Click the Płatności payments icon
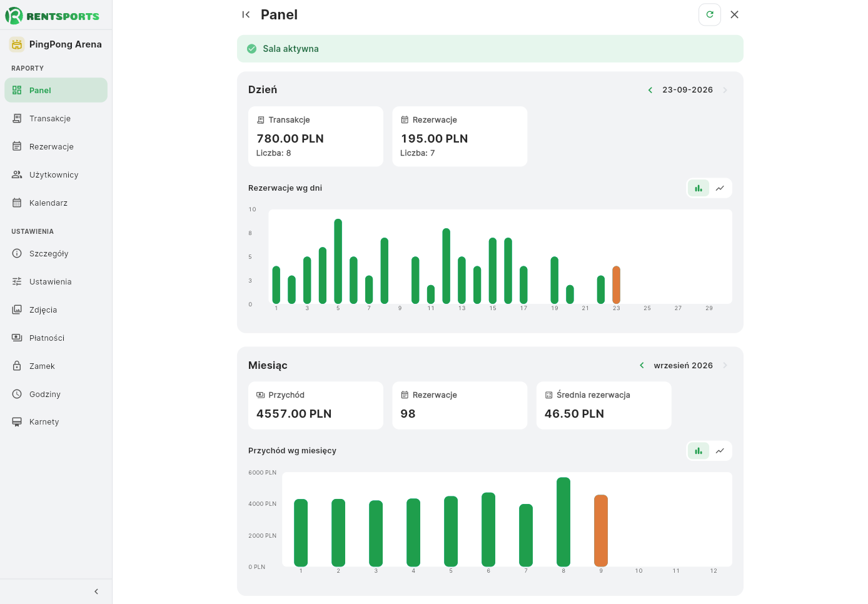 (x=17, y=338)
